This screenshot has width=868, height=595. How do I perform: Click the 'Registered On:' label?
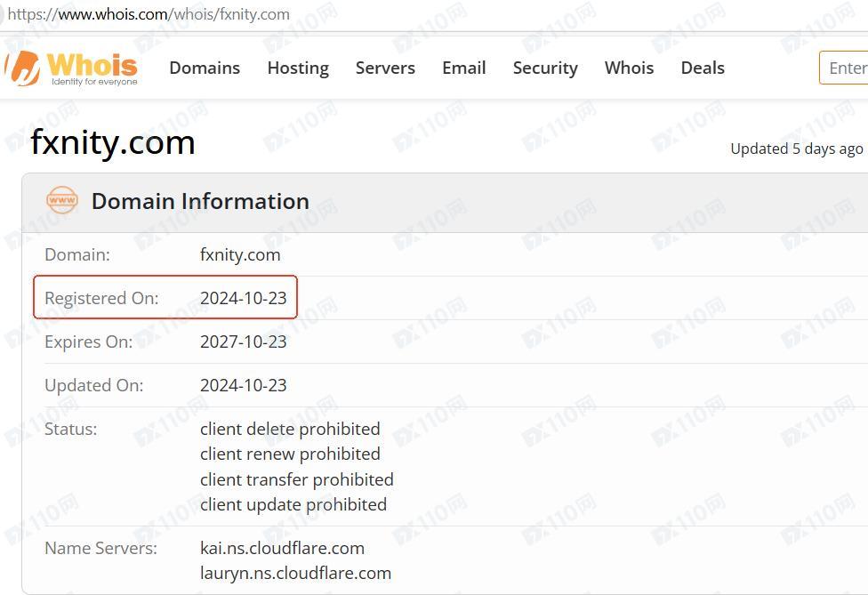(101, 298)
